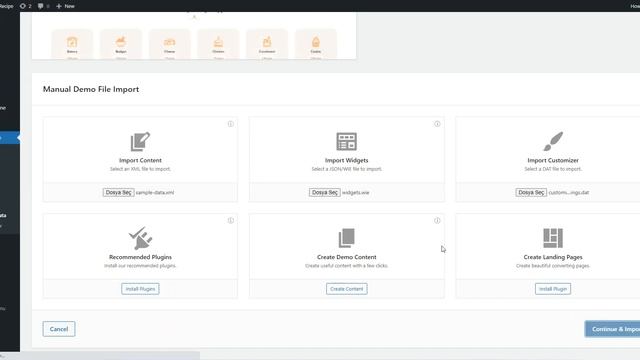Click the Install Plugins button
640x360 pixels.
coord(140,289)
